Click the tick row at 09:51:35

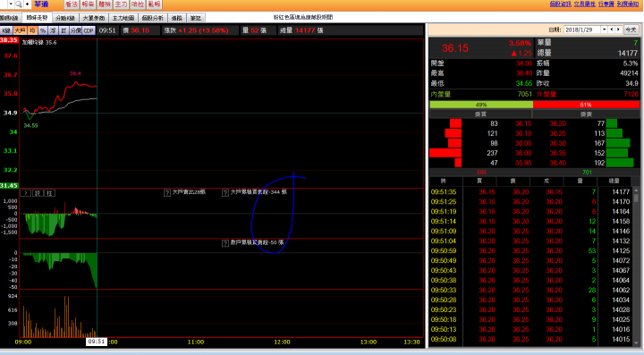tap(530, 191)
